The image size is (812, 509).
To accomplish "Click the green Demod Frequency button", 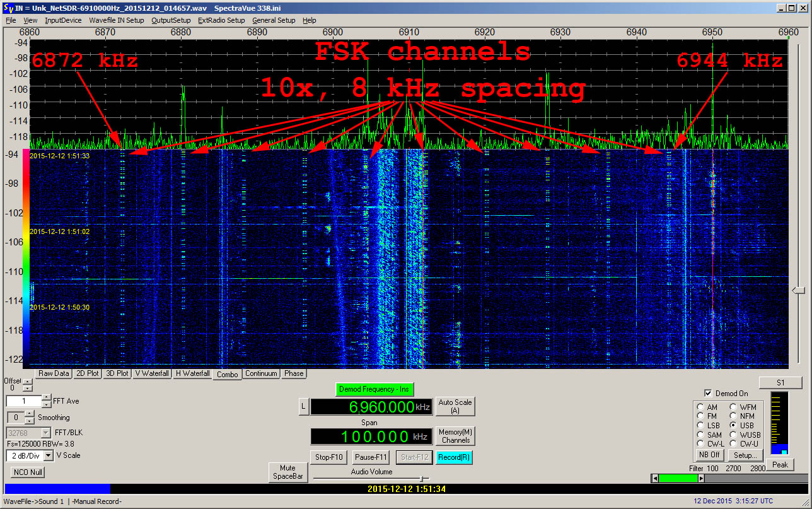I will (x=374, y=389).
